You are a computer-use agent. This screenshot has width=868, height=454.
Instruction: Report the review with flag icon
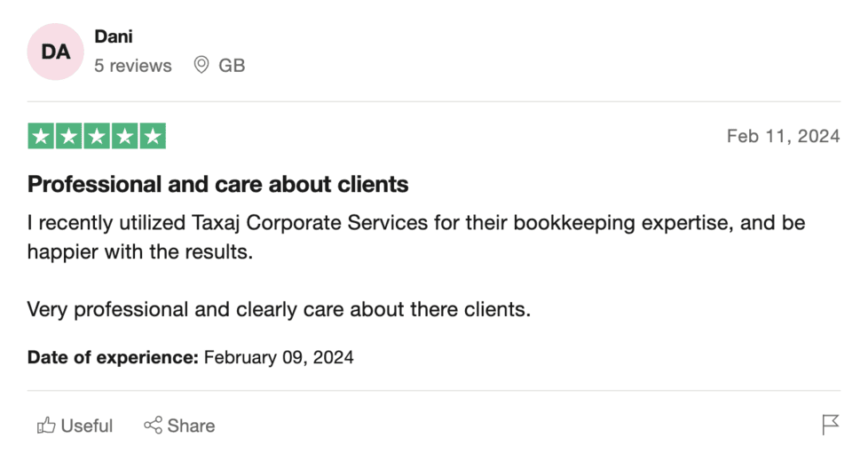pos(831,425)
